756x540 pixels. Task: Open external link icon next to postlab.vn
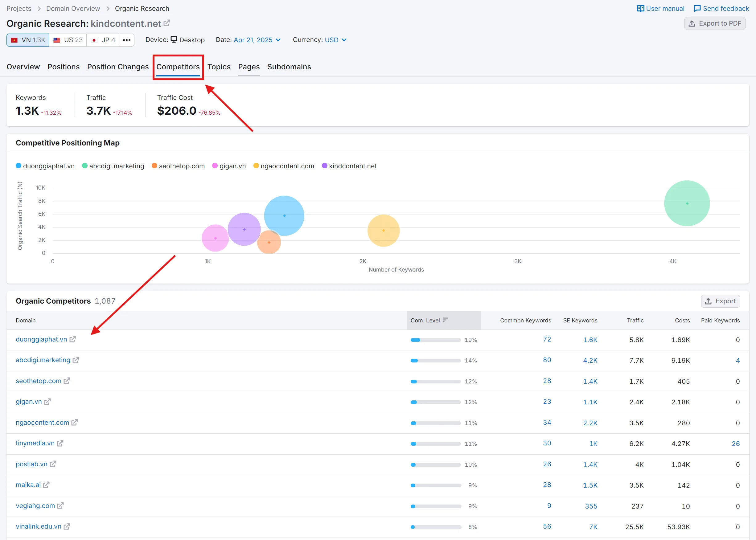pos(53,464)
